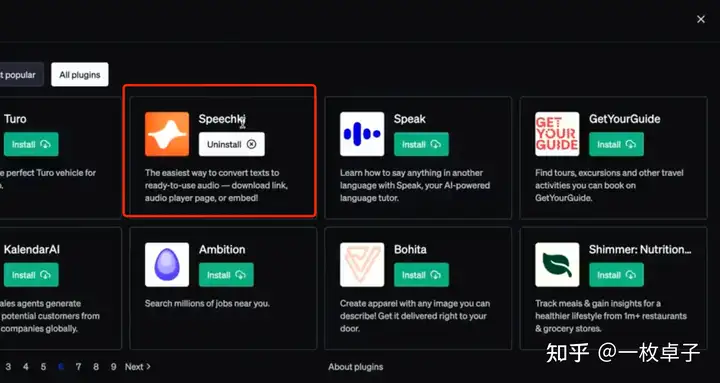Click the GetYourGuide plugin title
This screenshot has height=383, width=720.
(x=624, y=119)
